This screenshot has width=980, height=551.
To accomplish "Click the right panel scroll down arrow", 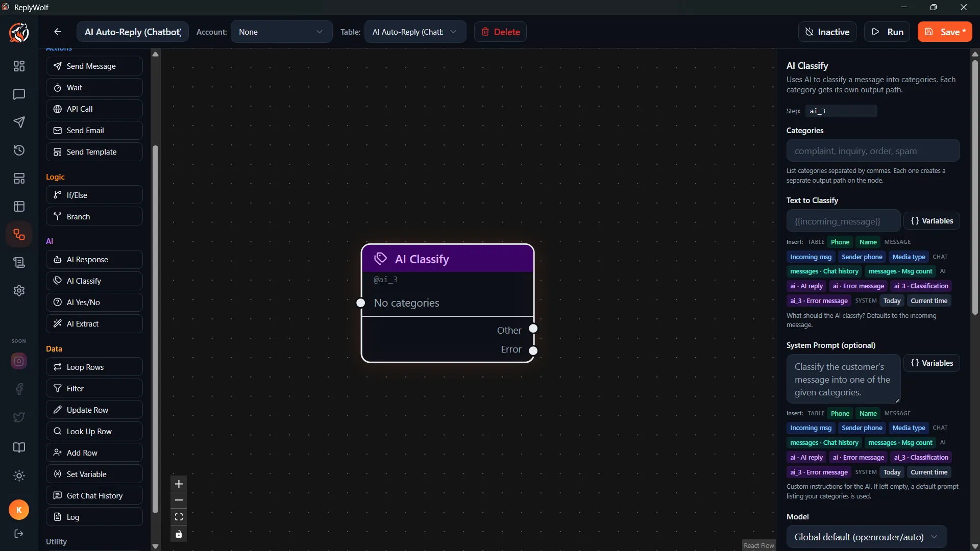I will point(975,546).
